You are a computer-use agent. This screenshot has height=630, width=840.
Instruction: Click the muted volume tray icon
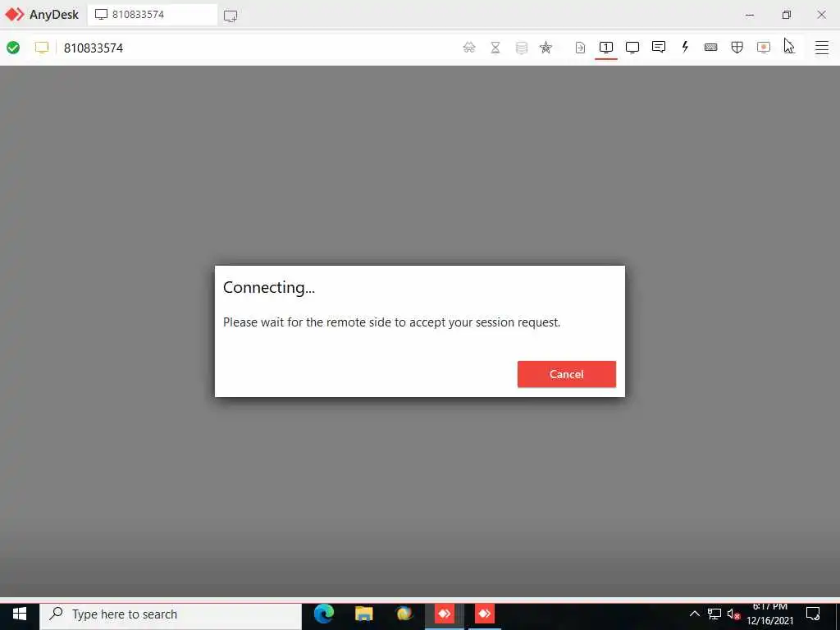pyautogui.click(x=733, y=614)
